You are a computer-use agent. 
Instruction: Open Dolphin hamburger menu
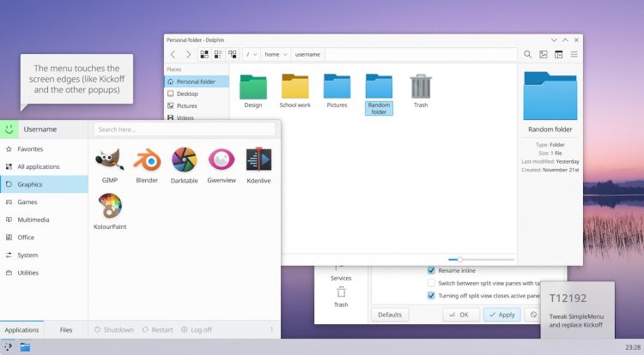tap(574, 54)
